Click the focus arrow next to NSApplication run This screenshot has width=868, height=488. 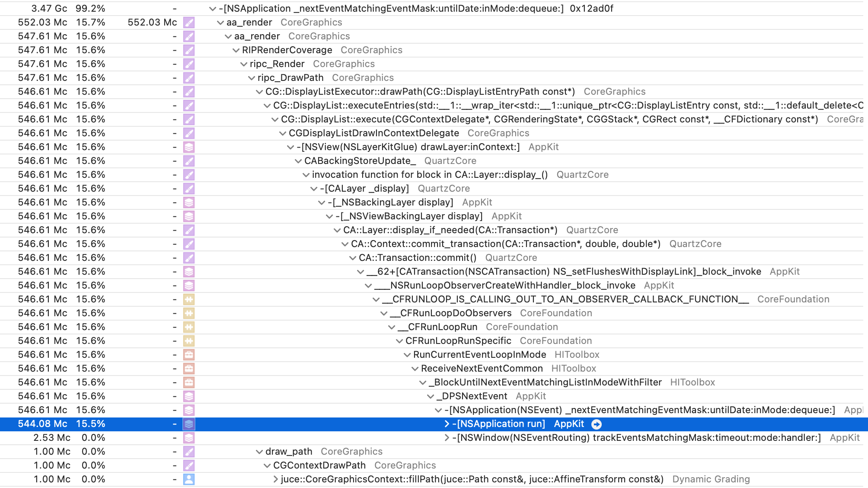(597, 424)
